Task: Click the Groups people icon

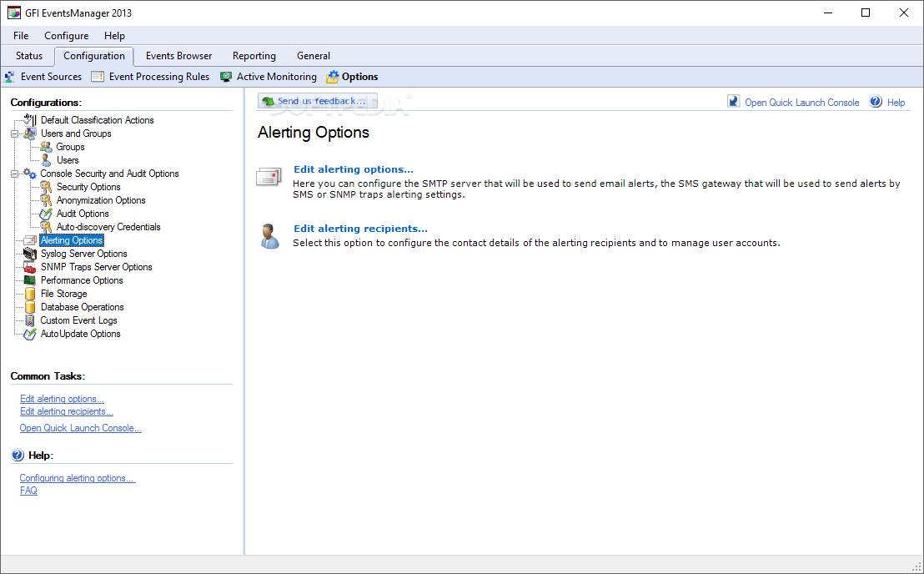Action: click(45, 147)
